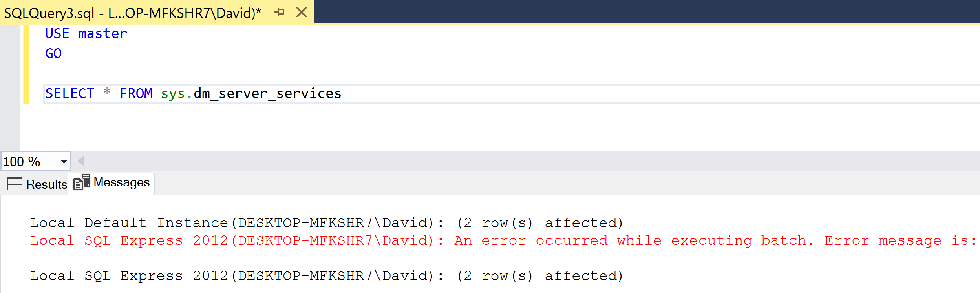
Task: Click the FROM keyword
Action: tap(136, 94)
